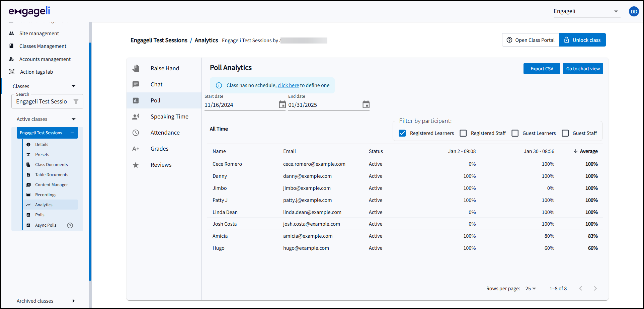
Task: Click the Analytics trend line icon
Action: coord(28,205)
